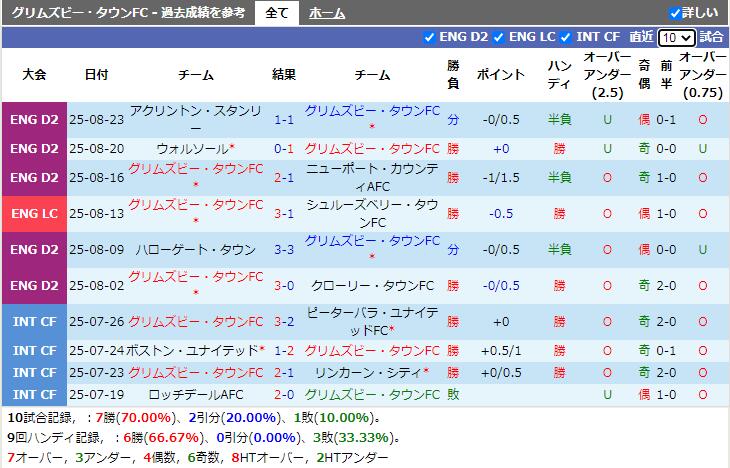This screenshot has width=730, height=468.
Task: Click the 前半 column header
Action: coord(666,75)
